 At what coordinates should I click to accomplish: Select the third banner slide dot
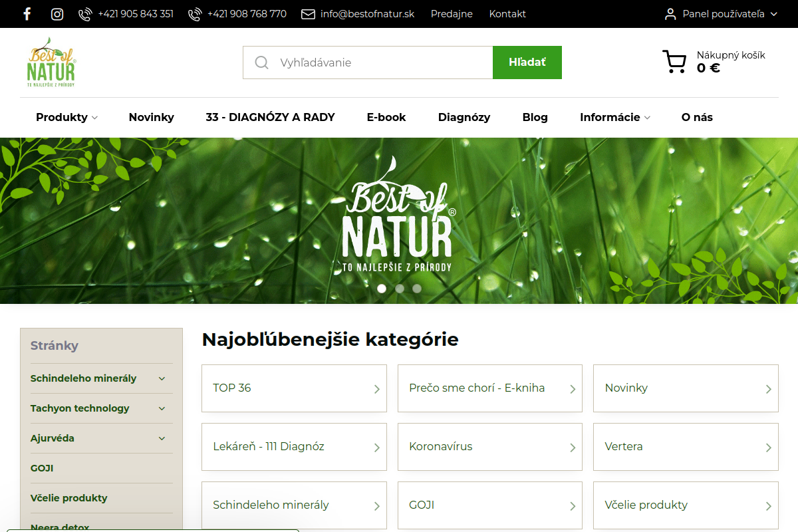(x=417, y=289)
